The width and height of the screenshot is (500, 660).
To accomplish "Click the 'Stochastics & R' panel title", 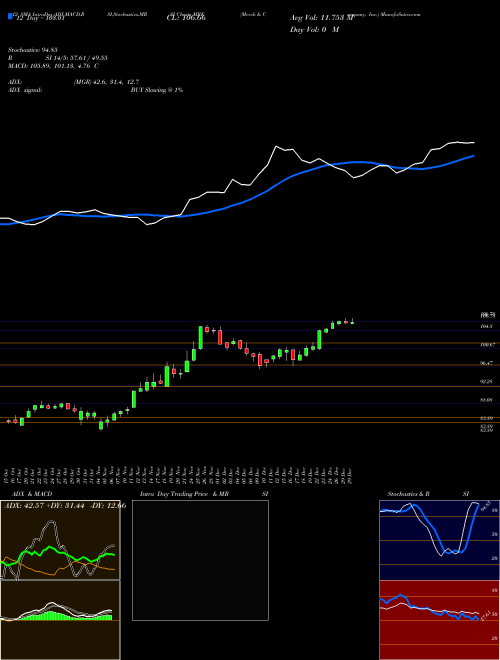I will tap(409, 494).
